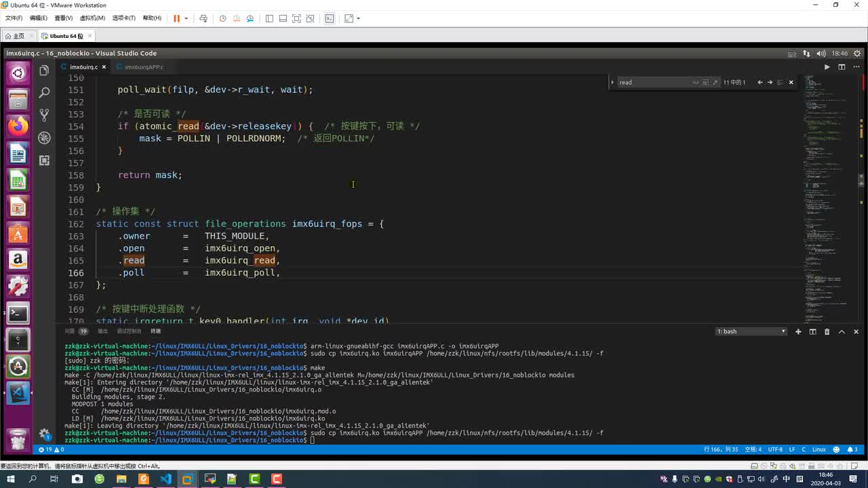Open System Settings from launcher
This screenshot has height=488, width=868.
(x=18, y=287)
